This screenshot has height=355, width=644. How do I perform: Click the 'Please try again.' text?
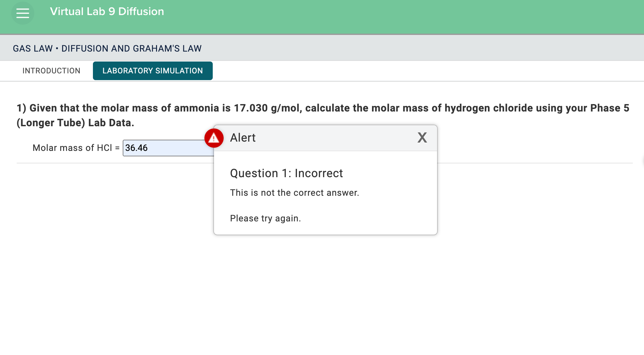[265, 219]
